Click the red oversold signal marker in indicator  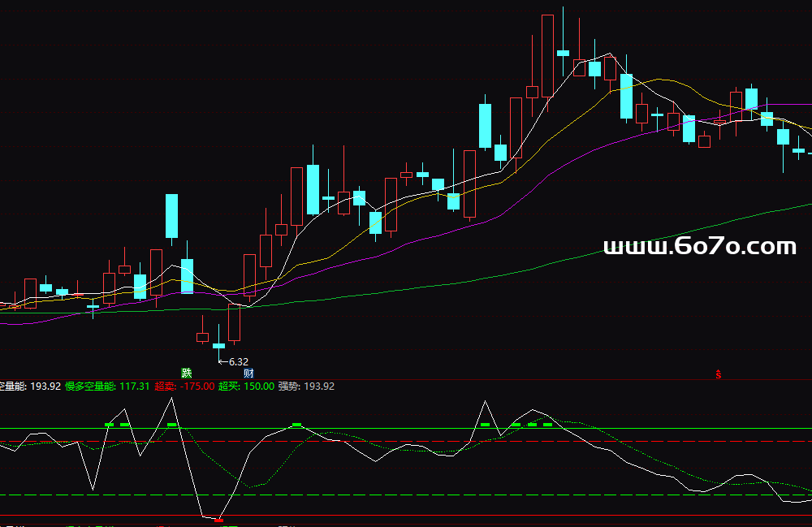tap(219, 519)
